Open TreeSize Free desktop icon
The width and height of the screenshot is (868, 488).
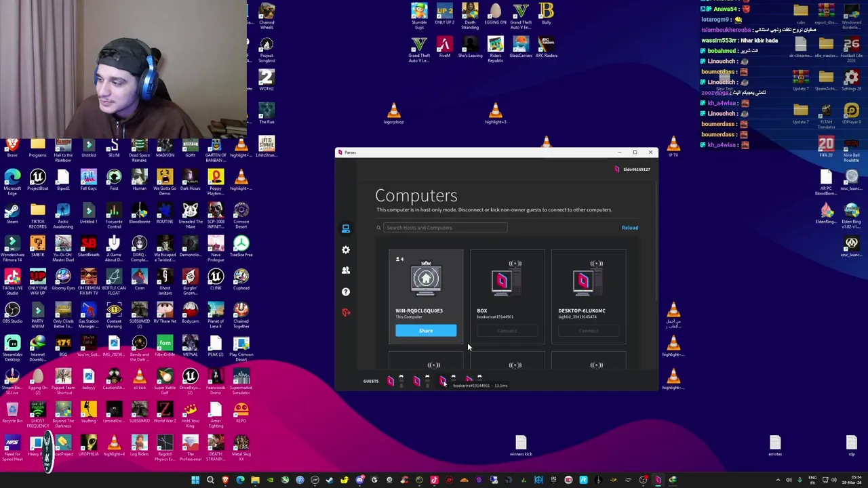coord(241,247)
